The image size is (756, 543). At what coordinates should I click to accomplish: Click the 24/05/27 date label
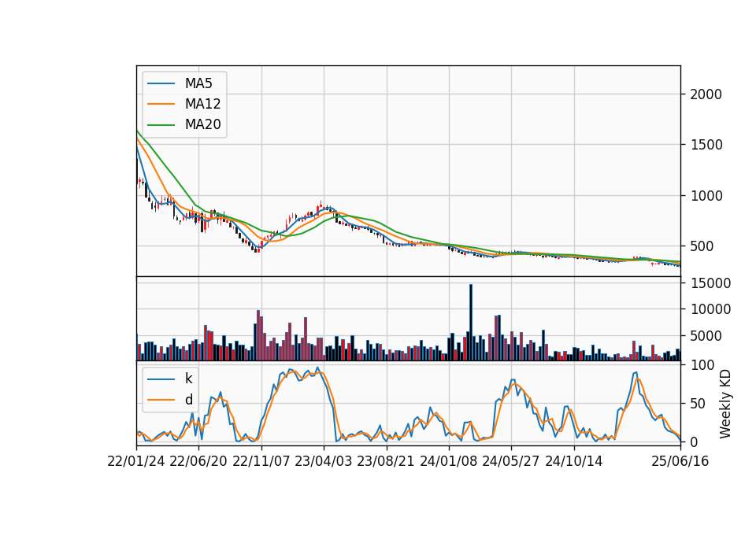(510, 461)
